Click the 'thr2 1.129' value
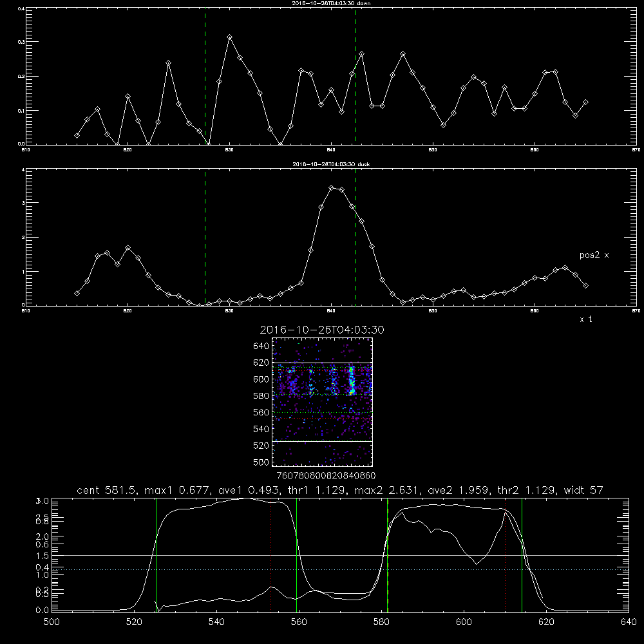Screen dimensions: 644x644 [x=526, y=490]
